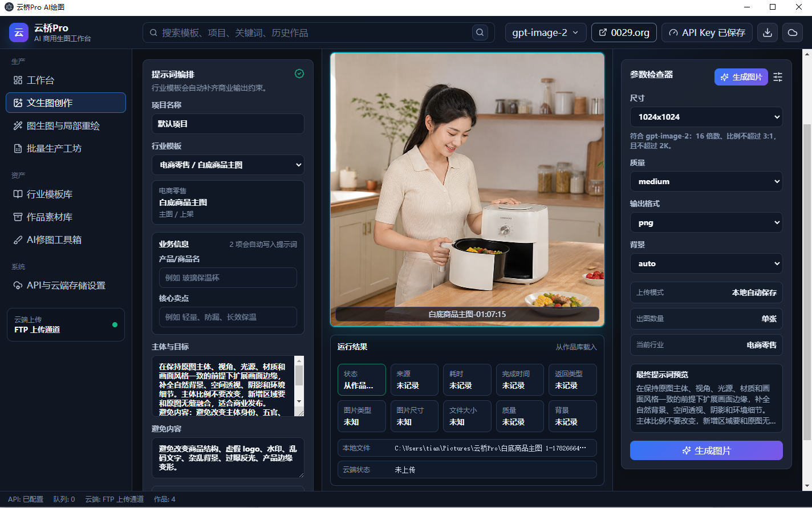Image resolution: width=812 pixels, height=508 pixels.
Task: Click the 上传模式 本地自动保存 row
Action: point(707,292)
